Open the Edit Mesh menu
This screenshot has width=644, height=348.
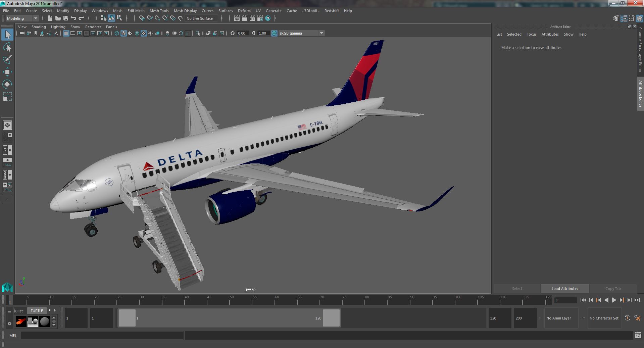point(136,11)
